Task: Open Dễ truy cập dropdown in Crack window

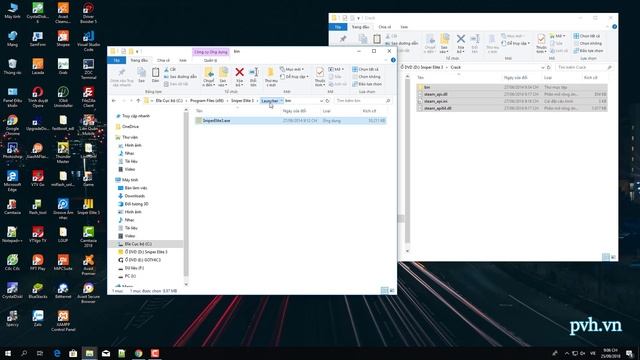Action: pos(516,43)
